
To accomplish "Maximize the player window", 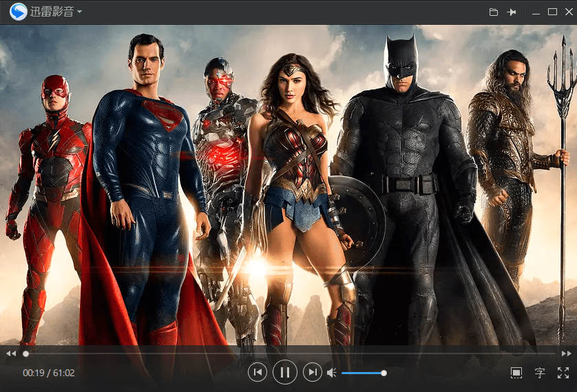I will pyautogui.click(x=552, y=12).
